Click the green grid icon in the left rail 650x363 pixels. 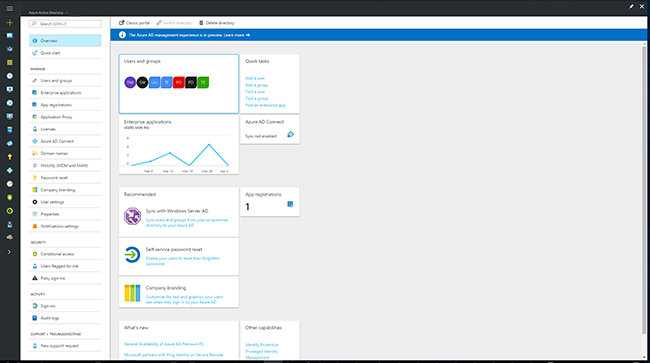(10, 63)
